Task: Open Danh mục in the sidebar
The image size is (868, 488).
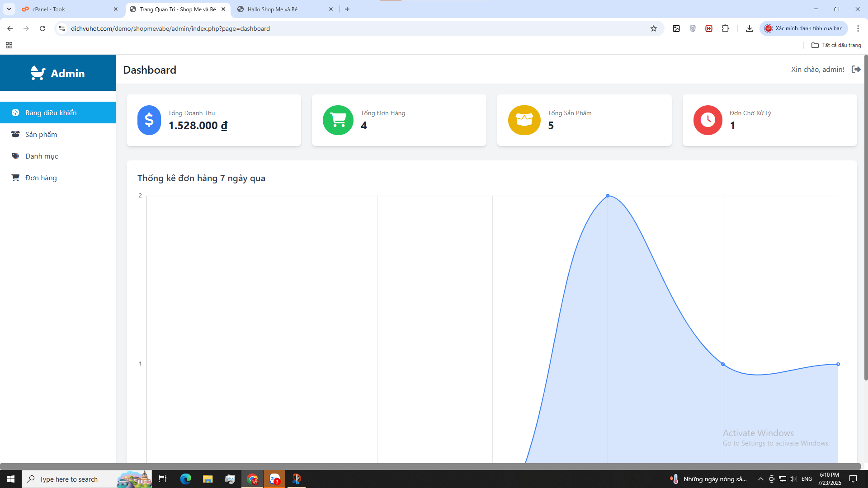Action: [x=42, y=156]
